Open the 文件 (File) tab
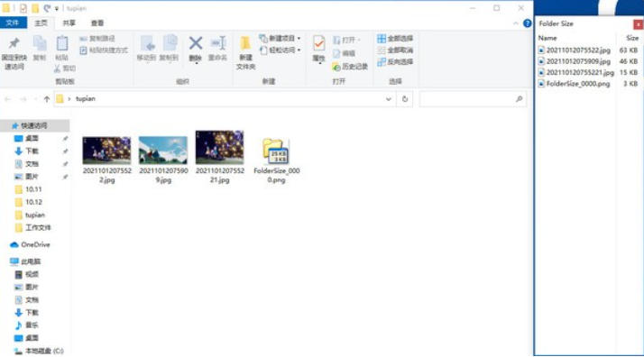 pos(14,23)
